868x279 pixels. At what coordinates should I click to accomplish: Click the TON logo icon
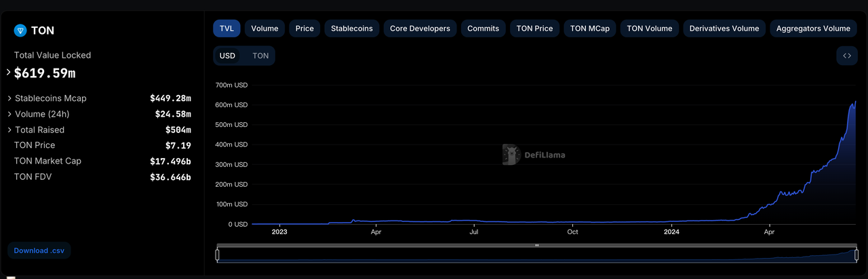coord(20,31)
